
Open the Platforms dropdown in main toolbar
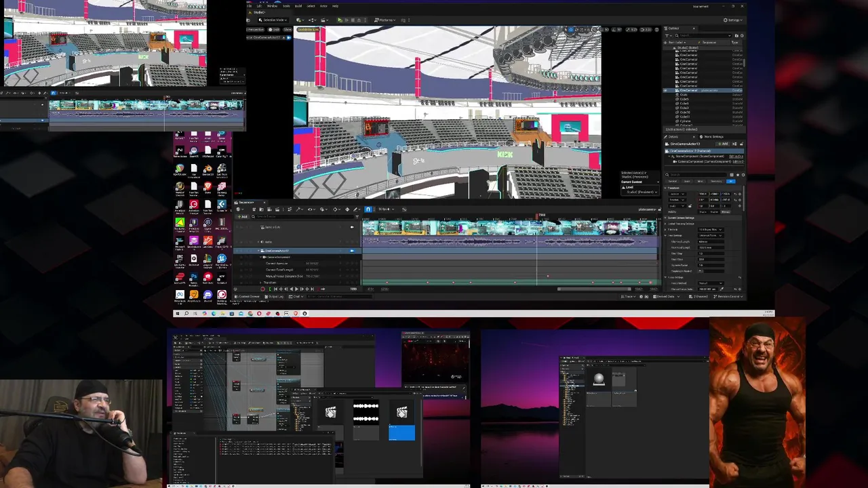click(384, 20)
